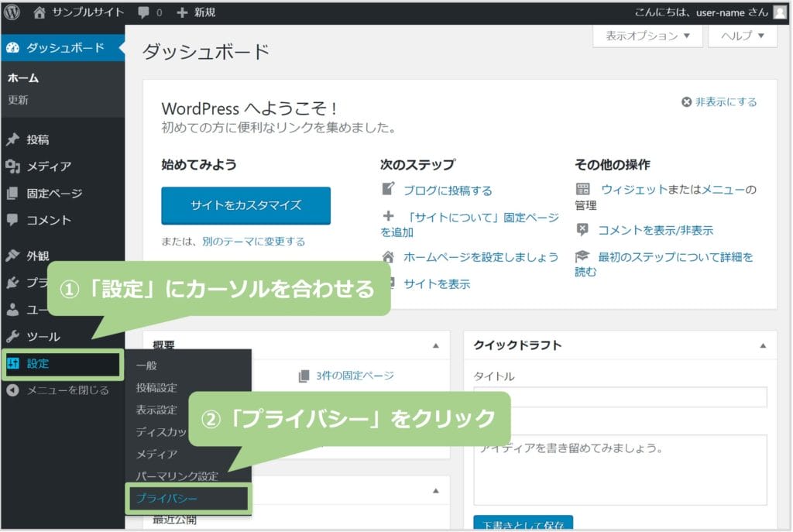
Task: Click the plus icon before 「サイトについて」固定ページ
Action: pos(389,217)
